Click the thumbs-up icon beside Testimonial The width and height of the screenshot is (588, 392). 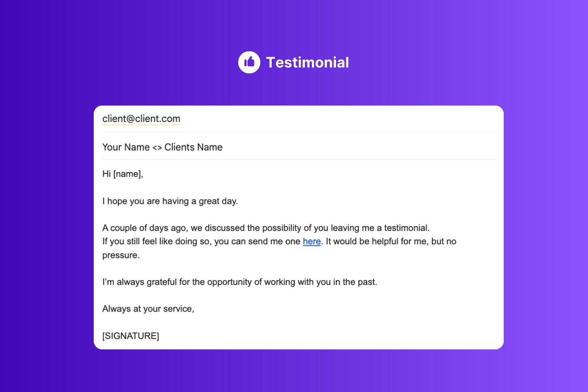point(249,62)
